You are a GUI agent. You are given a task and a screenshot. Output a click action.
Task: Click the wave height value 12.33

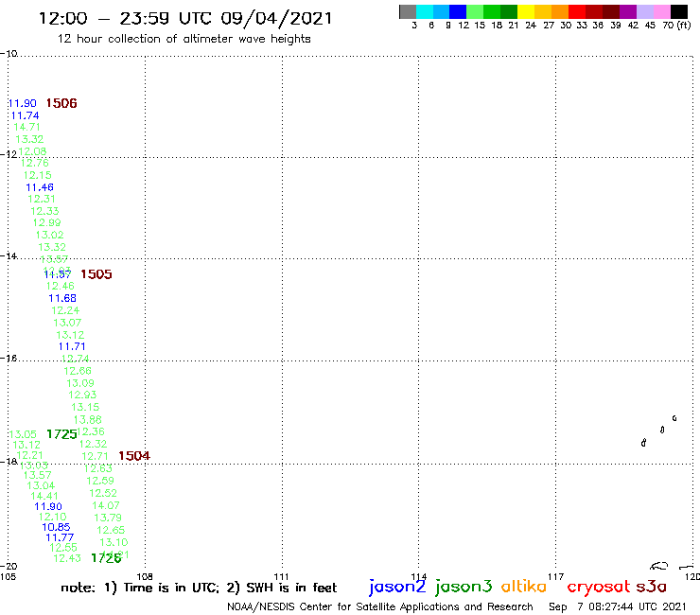44,211
